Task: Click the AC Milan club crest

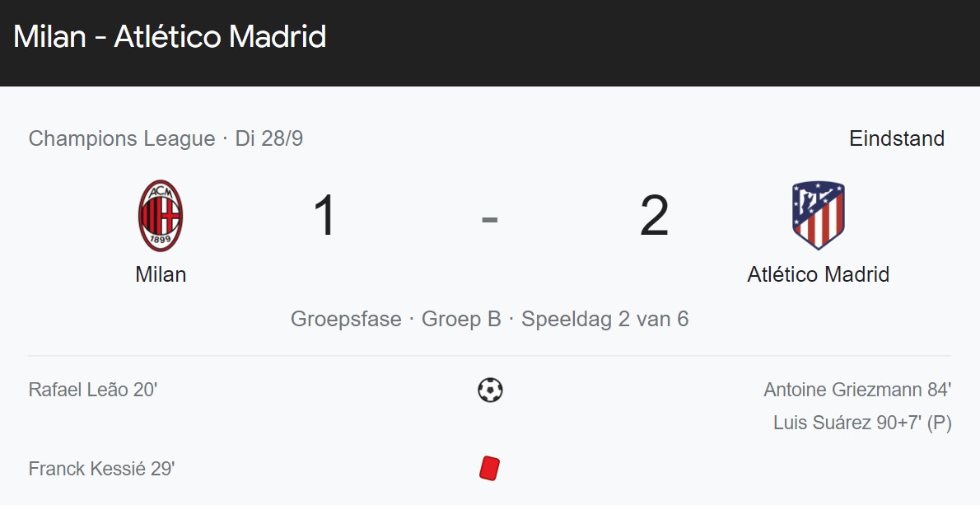Action: point(161,216)
